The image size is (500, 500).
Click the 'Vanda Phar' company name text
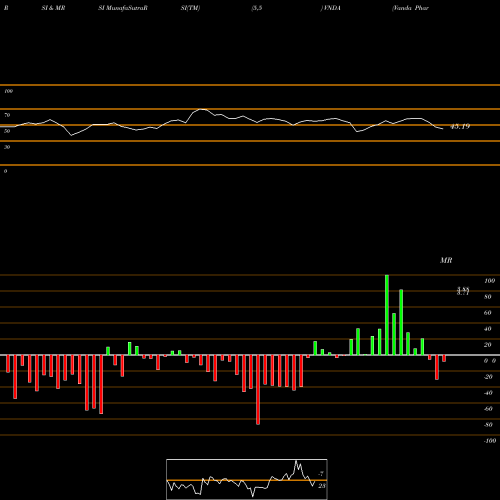(x=410, y=8)
